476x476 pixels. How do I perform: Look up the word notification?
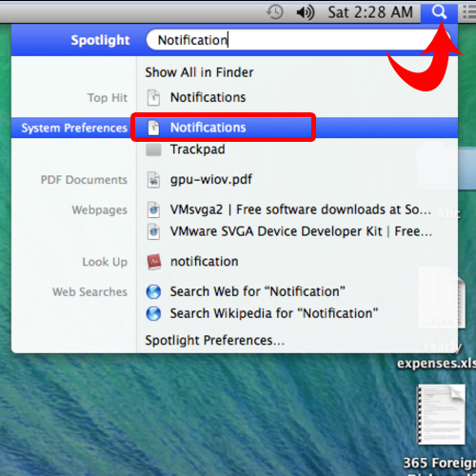pyautogui.click(x=205, y=262)
